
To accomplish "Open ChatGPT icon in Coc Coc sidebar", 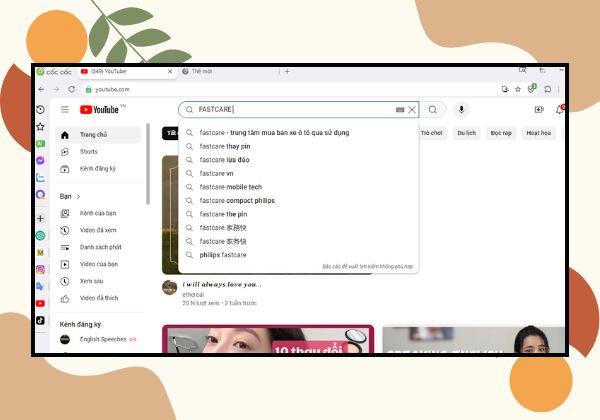I will click(x=40, y=236).
